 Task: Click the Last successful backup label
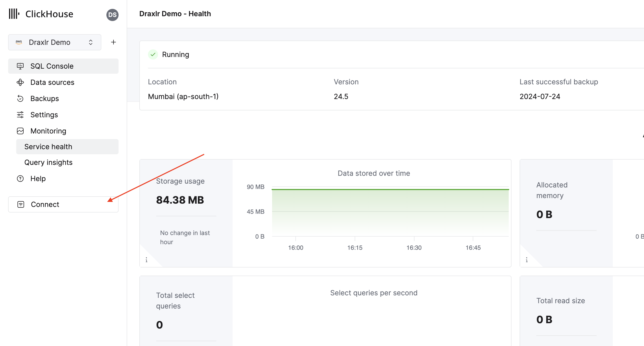559,82
